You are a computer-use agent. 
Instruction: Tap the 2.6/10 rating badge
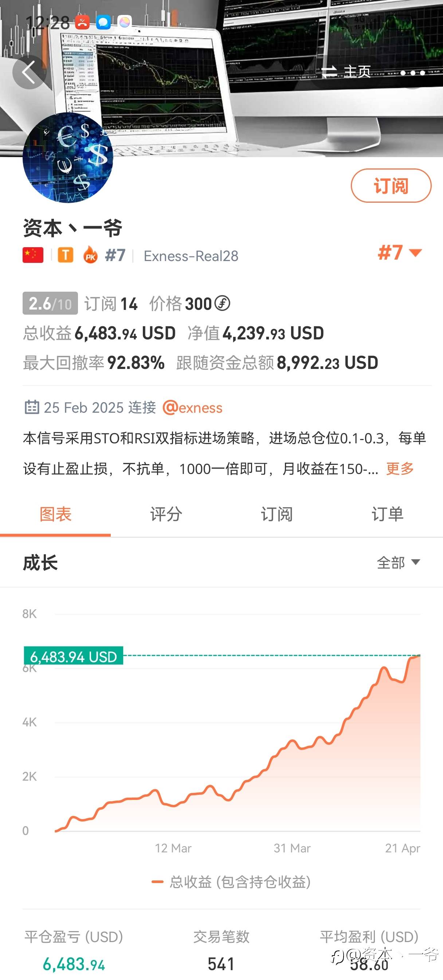pyautogui.click(x=50, y=304)
